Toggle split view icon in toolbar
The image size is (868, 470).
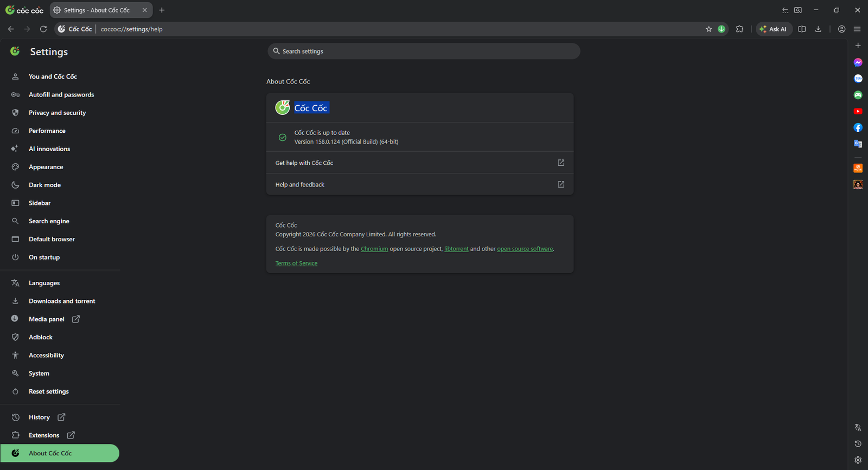pyautogui.click(x=802, y=29)
